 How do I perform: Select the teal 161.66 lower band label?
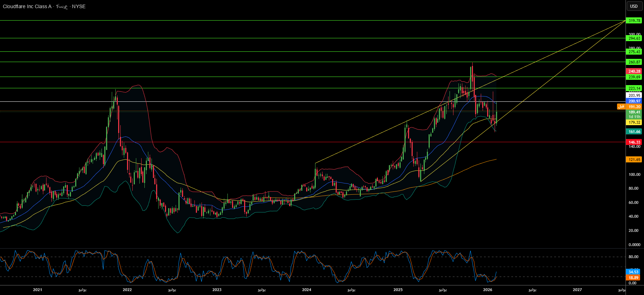click(634, 132)
